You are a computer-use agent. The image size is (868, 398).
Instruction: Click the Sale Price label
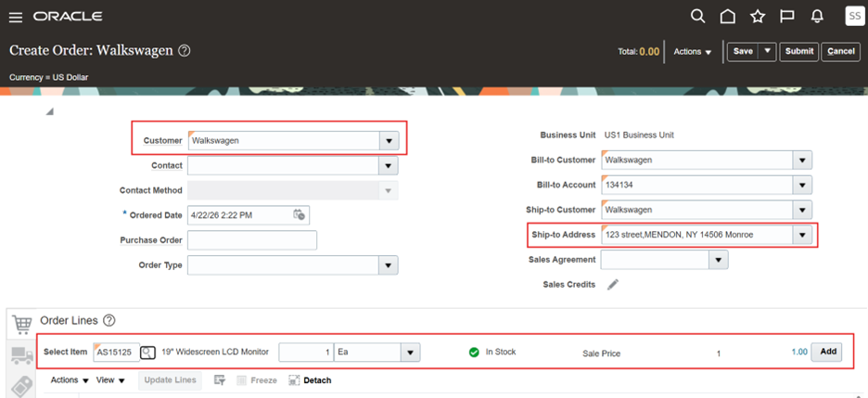point(601,353)
